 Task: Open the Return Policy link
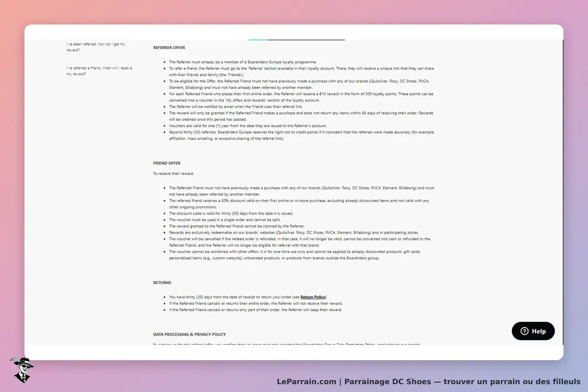point(313,297)
